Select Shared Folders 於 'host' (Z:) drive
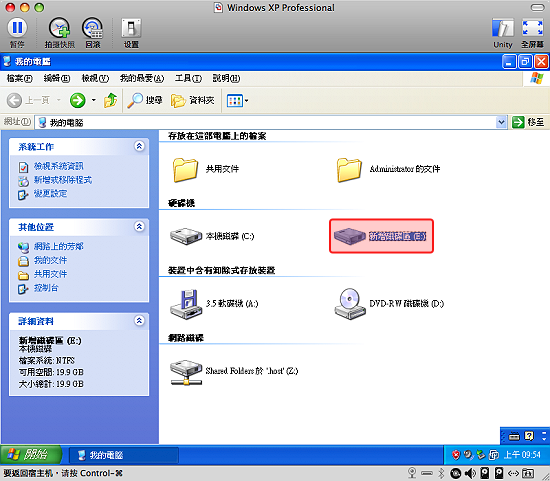This screenshot has height=481, width=550. pos(234,372)
